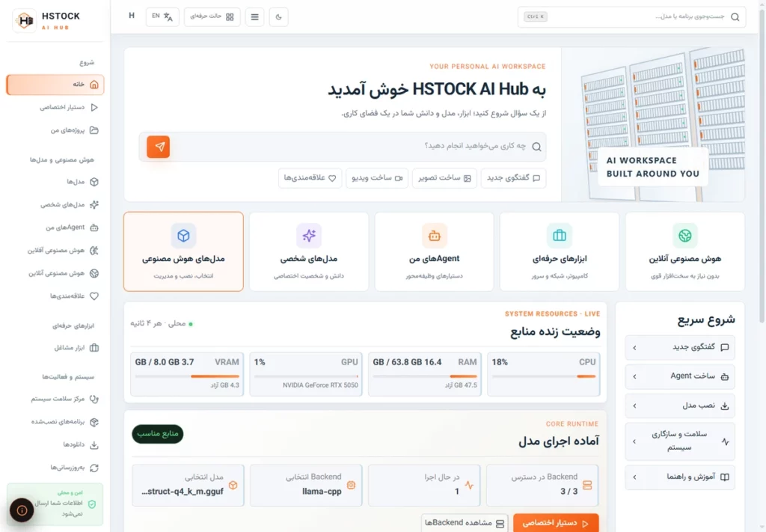The height and width of the screenshot is (532, 766).
Task: Click the علاقه‌مندی‌ها heart icon in sidebar
Action: click(94, 296)
